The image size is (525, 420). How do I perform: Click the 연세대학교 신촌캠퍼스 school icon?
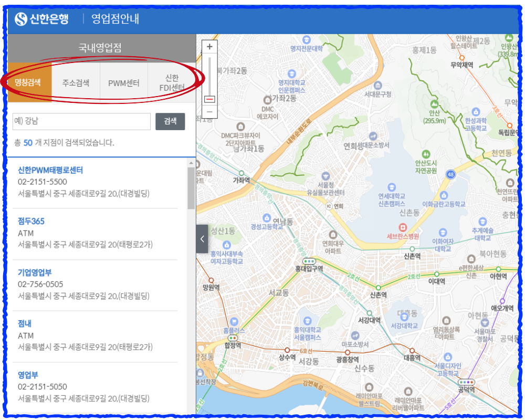[392, 187]
